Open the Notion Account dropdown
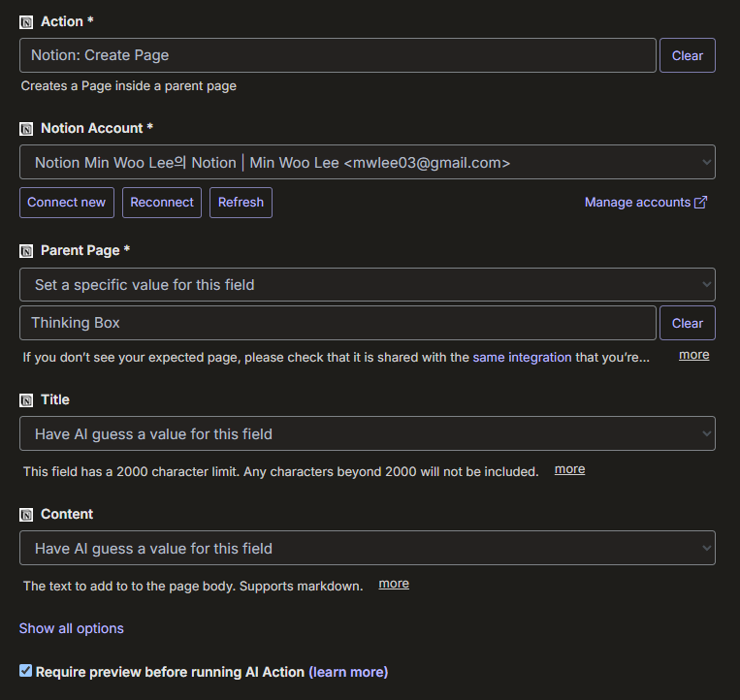 (x=368, y=162)
